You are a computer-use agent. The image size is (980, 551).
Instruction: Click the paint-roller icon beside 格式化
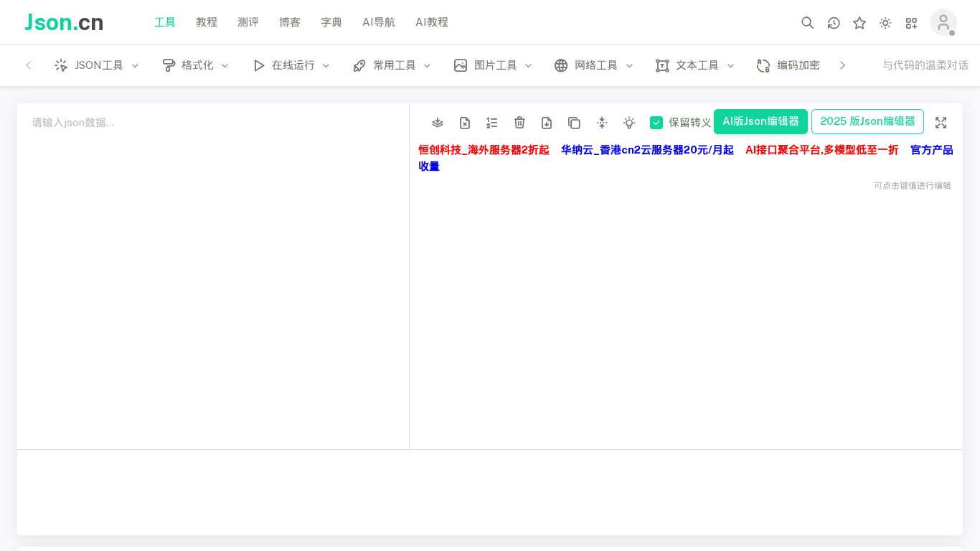(169, 65)
